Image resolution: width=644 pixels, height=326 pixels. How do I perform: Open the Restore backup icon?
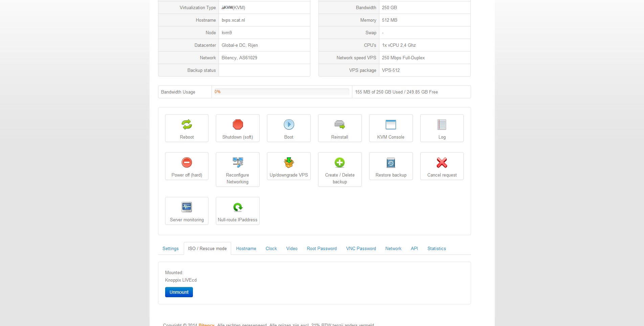(x=391, y=163)
